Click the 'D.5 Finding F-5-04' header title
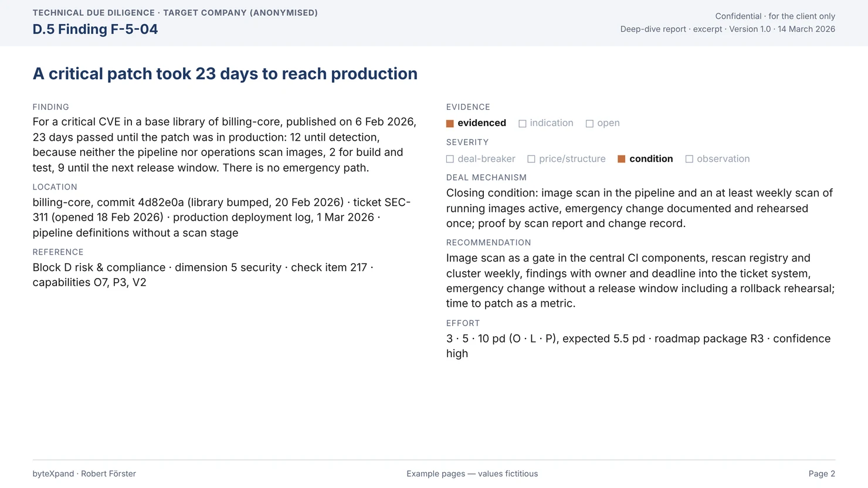This screenshot has width=868, height=488. pos(95,29)
